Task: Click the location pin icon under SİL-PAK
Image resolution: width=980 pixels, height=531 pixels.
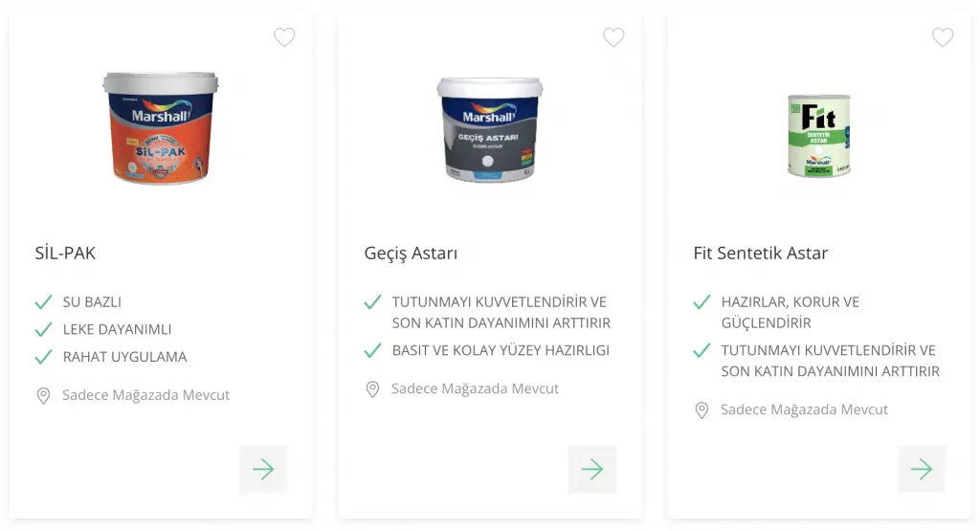Action: pyautogui.click(x=43, y=395)
